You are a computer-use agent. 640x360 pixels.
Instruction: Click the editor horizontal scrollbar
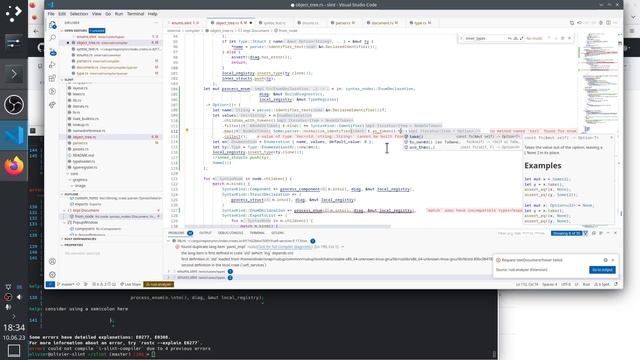(x=288, y=226)
